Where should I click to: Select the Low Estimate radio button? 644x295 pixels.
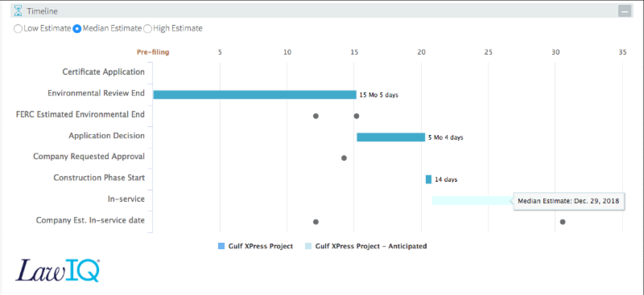pos(18,29)
